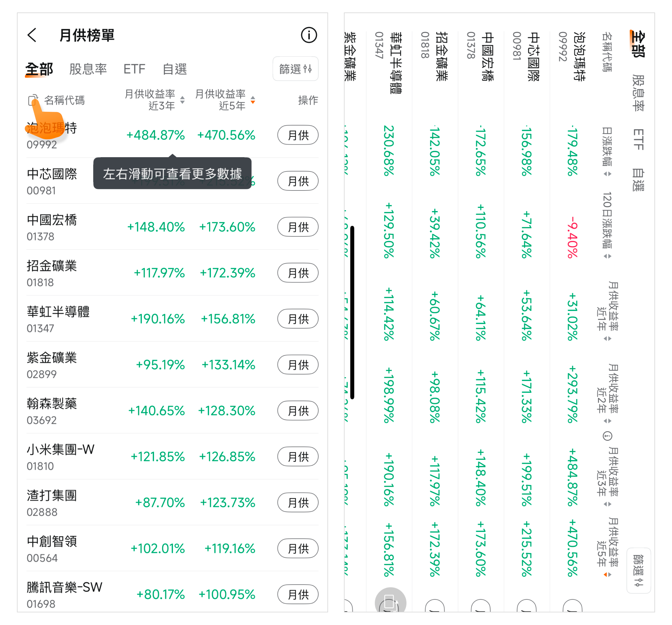Switch to 股息率 tab in portrait list
The width and height of the screenshot is (672, 625).
[88, 69]
